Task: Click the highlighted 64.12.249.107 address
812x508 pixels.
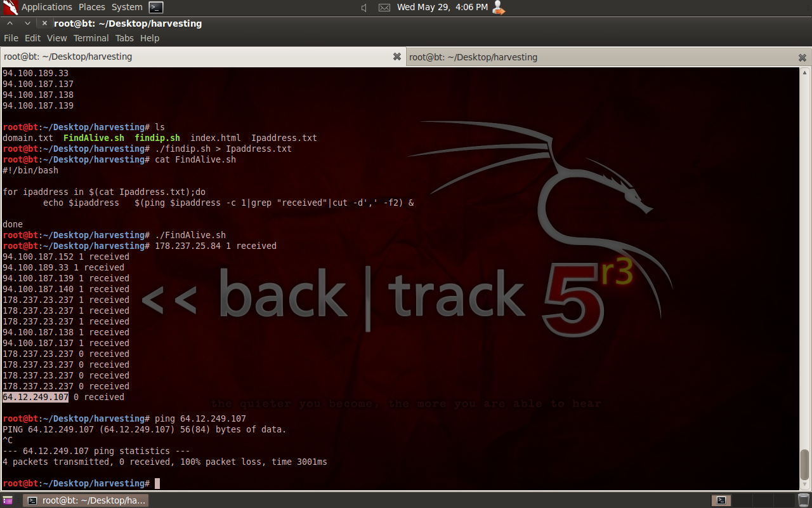Action: 36,397
